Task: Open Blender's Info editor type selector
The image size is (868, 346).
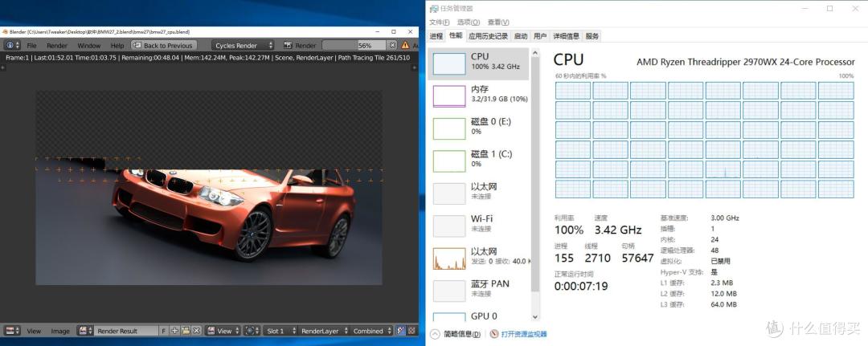Action: 12,45
